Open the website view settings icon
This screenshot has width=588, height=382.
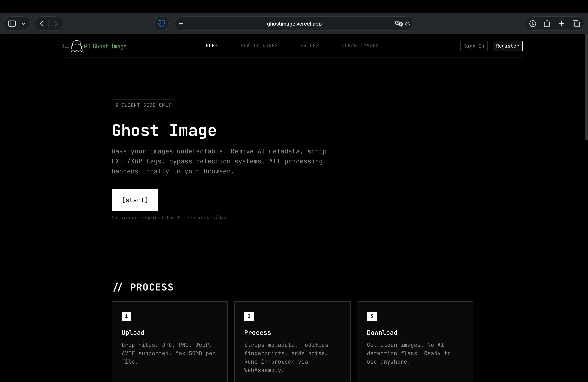181,23
